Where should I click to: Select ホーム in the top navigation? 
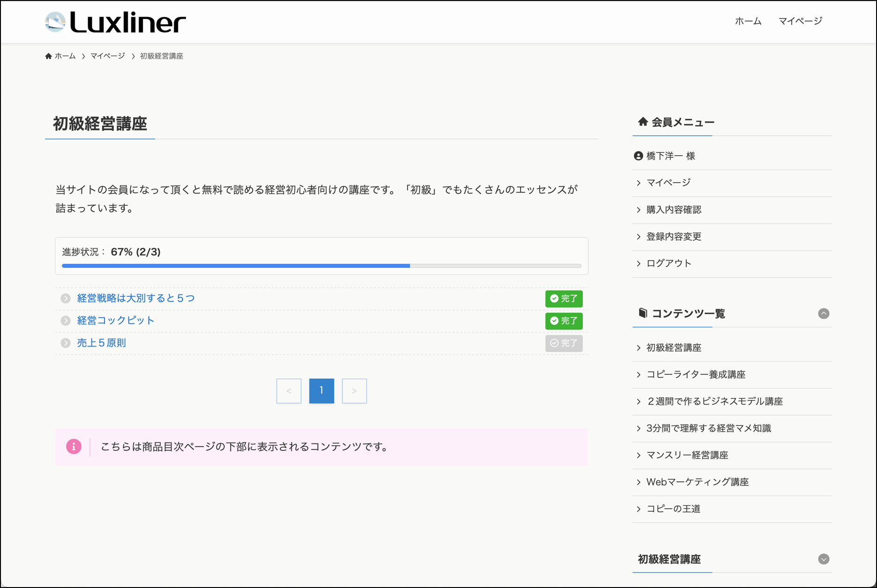[x=748, y=21]
